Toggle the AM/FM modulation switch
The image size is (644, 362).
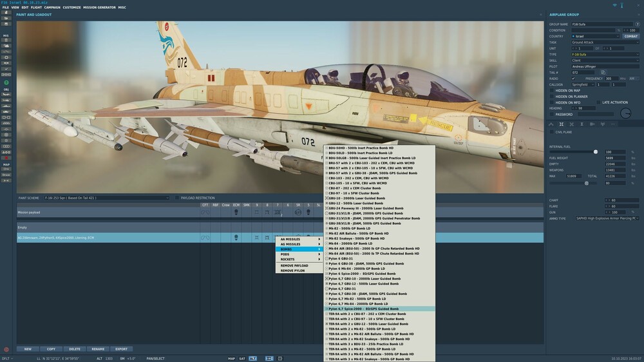(x=634, y=79)
